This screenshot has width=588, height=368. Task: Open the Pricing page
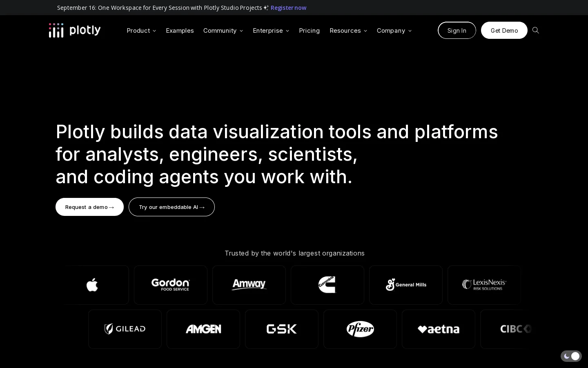(309, 31)
